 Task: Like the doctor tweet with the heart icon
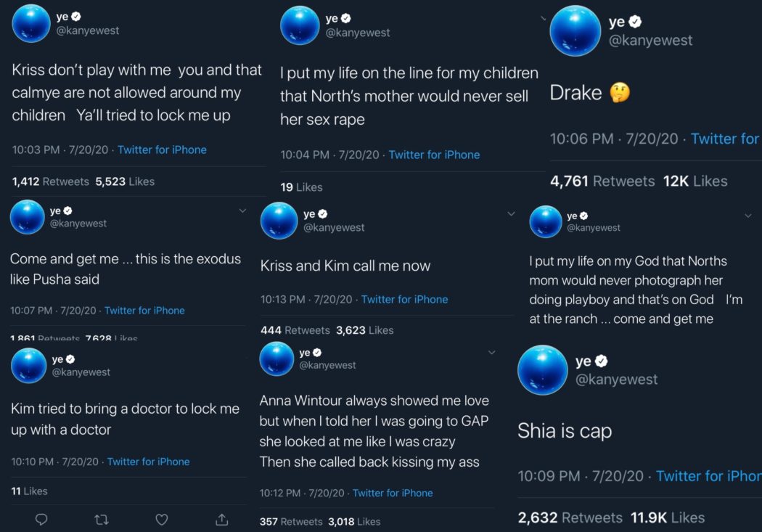coord(162,519)
